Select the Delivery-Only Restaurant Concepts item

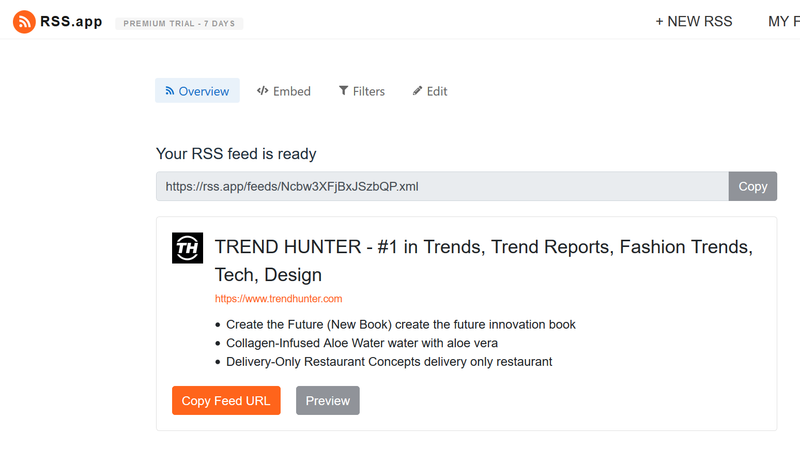pyautogui.click(x=389, y=361)
